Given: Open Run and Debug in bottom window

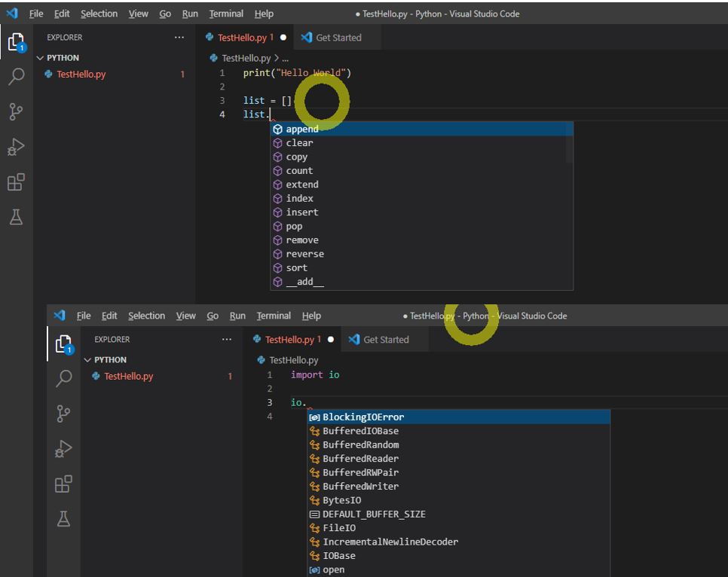Looking at the screenshot, I should (x=63, y=449).
